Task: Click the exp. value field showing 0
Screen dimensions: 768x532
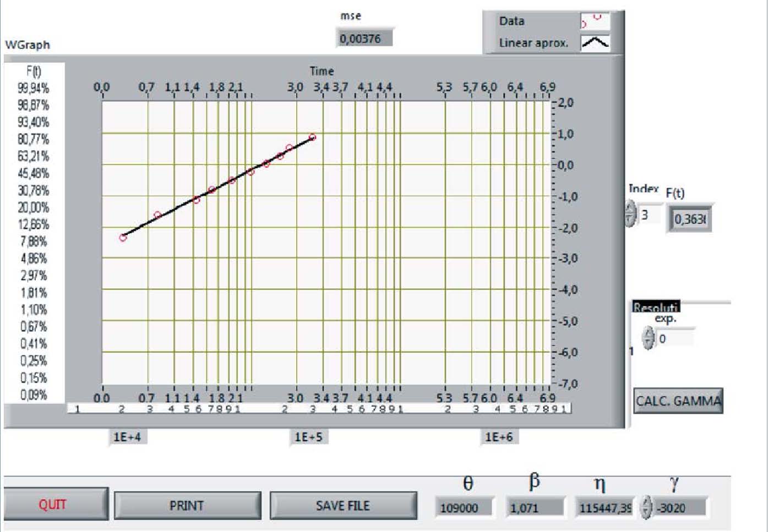Action: (675, 338)
